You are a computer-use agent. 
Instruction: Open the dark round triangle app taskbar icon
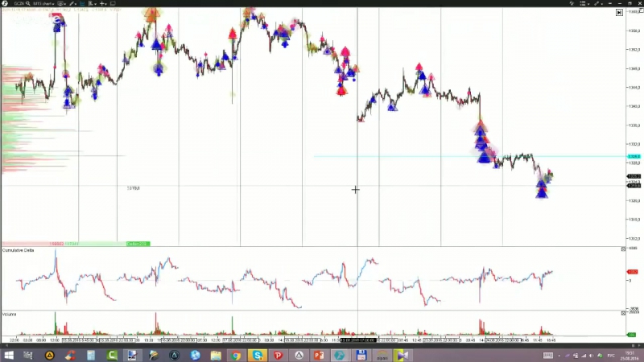point(174,355)
